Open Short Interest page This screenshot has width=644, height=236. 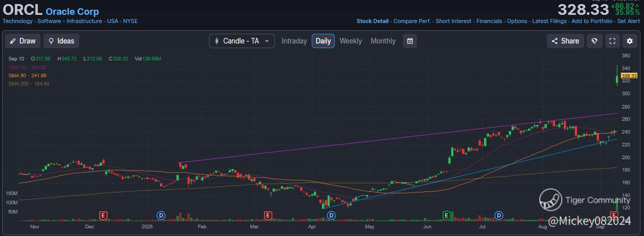point(454,21)
